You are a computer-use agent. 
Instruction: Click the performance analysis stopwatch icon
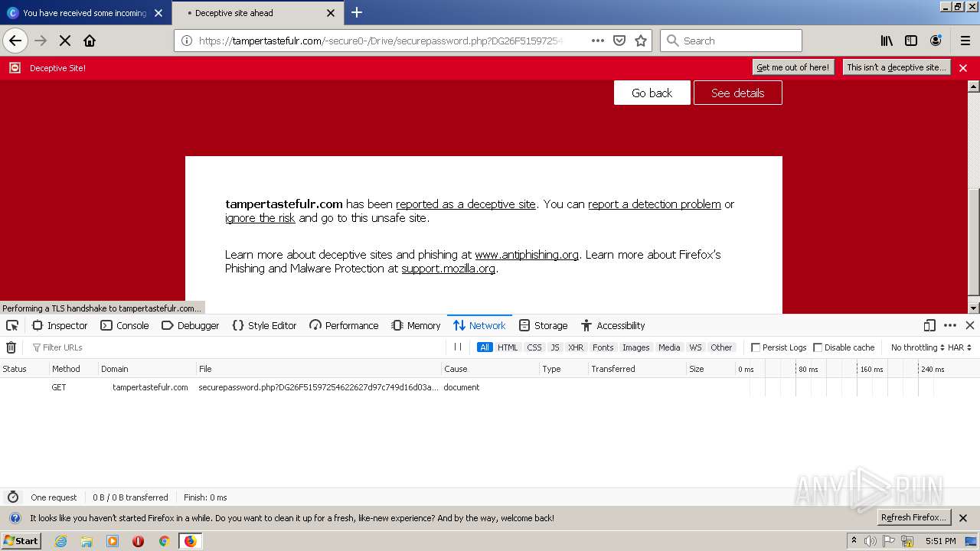[x=12, y=497]
